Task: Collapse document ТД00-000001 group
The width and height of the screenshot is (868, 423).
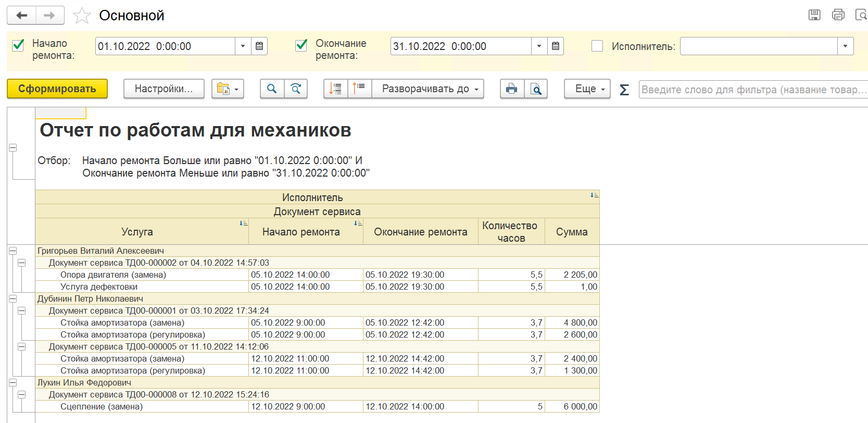Action: tap(22, 310)
